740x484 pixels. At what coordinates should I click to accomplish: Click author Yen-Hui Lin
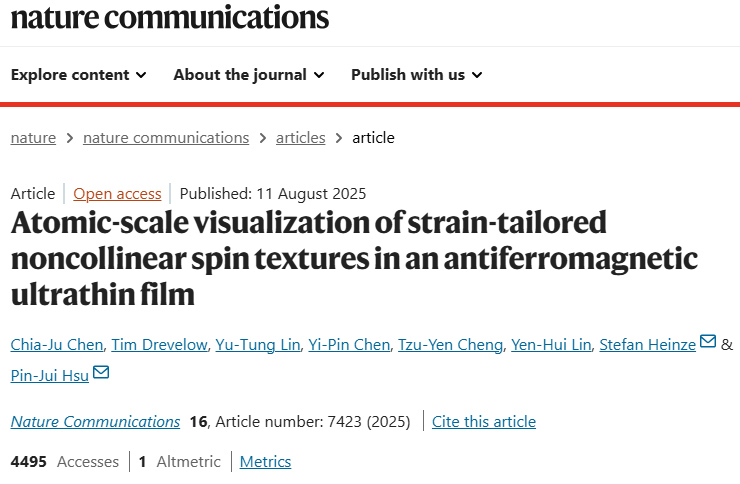point(550,345)
